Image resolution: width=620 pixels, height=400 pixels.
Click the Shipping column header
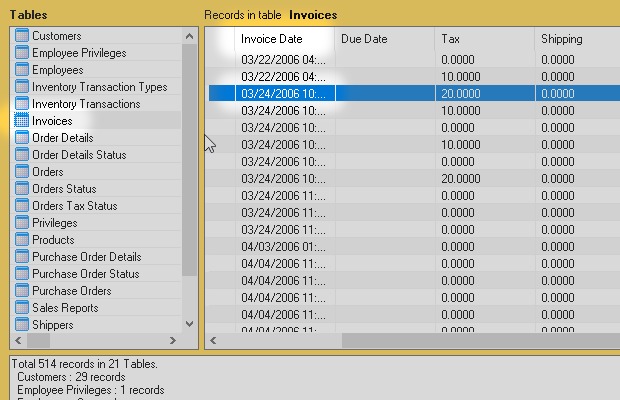click(562, 40)
